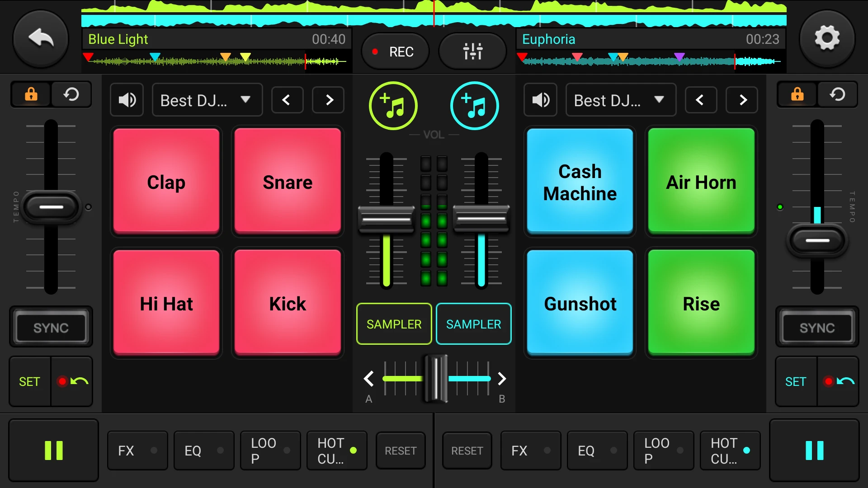Add music to deck B (cyan icon)

474,106
